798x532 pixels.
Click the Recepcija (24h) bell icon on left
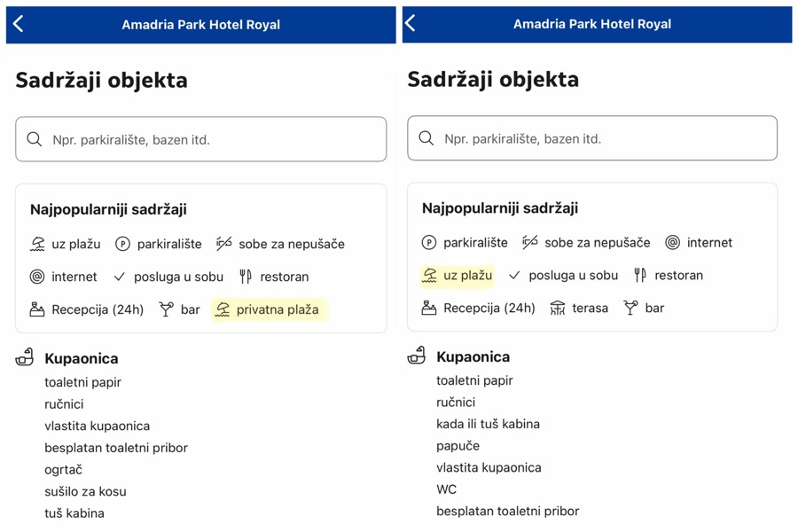(37, 309)
